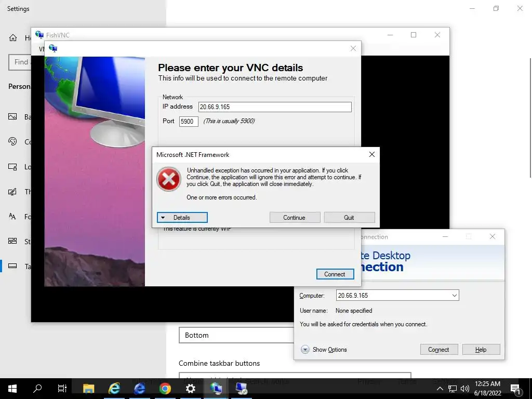
Task: Open the notification center icon
Action: [515, 389]
